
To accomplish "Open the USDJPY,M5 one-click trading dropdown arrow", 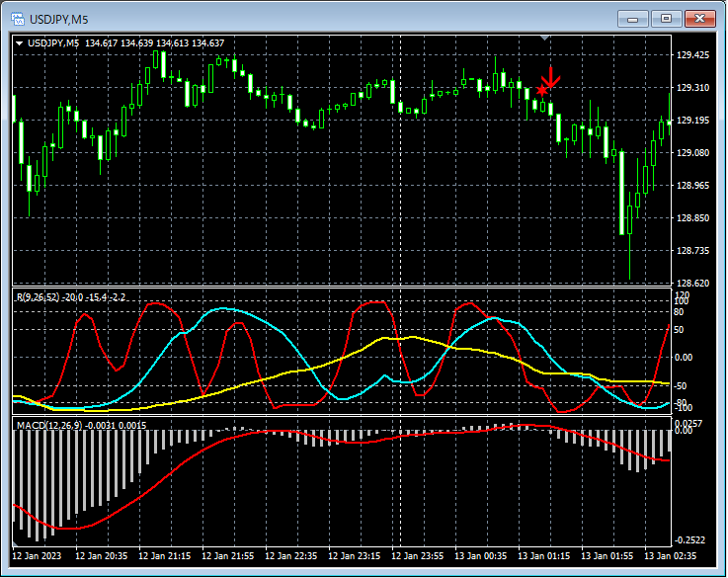I will pyautogui.click(x=19, y=42).
